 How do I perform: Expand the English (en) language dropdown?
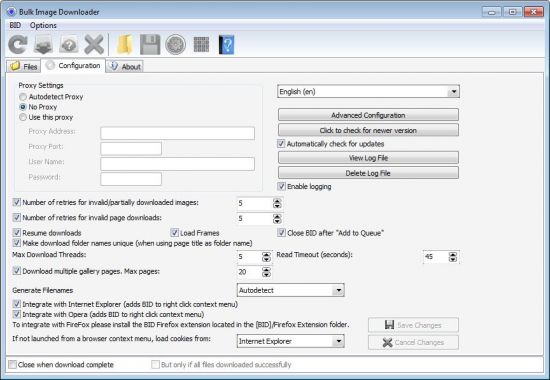pyautogui.click(x=368, y=92)
